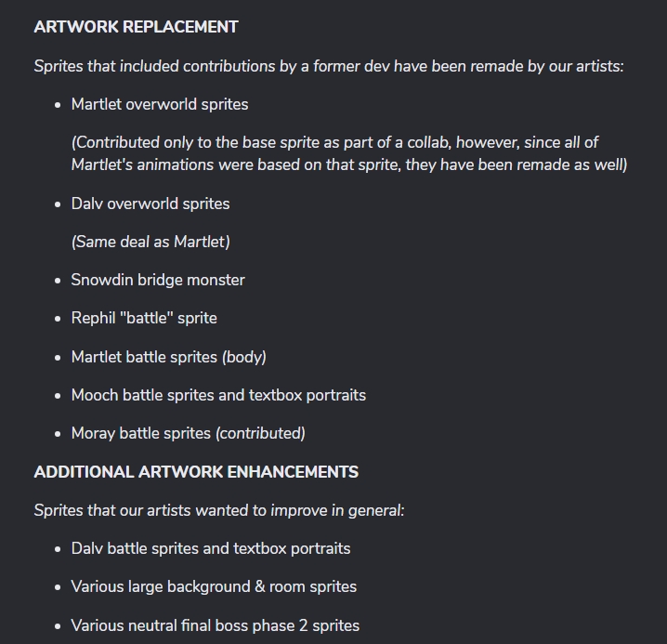Click Various neutral final boss phase 2 sprites
This screenshot has height=644, width=667.
coord(216,625)
